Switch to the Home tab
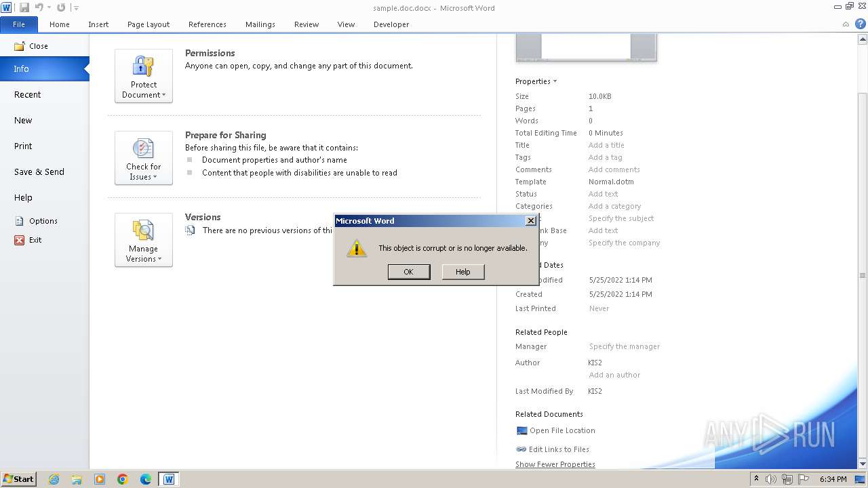The height and width of the screenshot is (488, 868). tap(60, 24)
